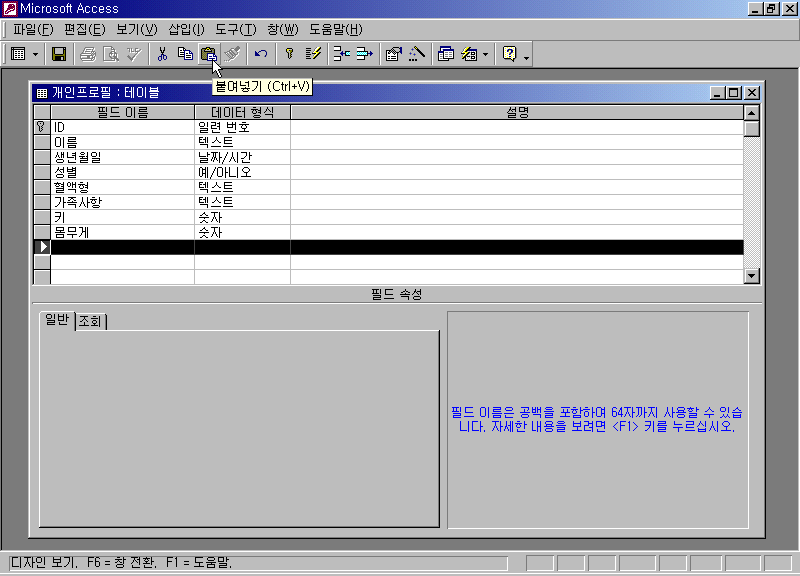Click the vertical scrollbar thumb in field grid
Image resolution: width=800 pixels, height=576 pixels.
pyautogui.click(x=752, y=128)
